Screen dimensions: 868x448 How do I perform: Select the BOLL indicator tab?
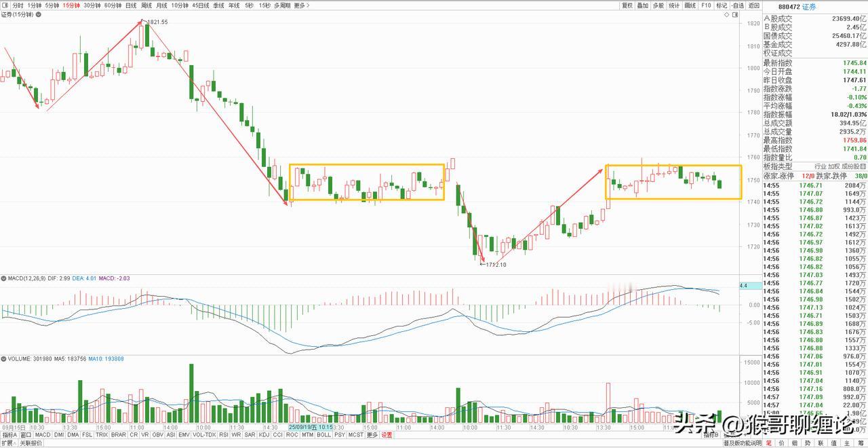coord(324,434)
